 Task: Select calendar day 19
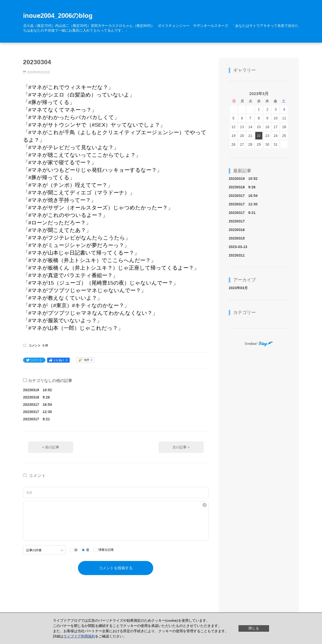click(233, 136)
